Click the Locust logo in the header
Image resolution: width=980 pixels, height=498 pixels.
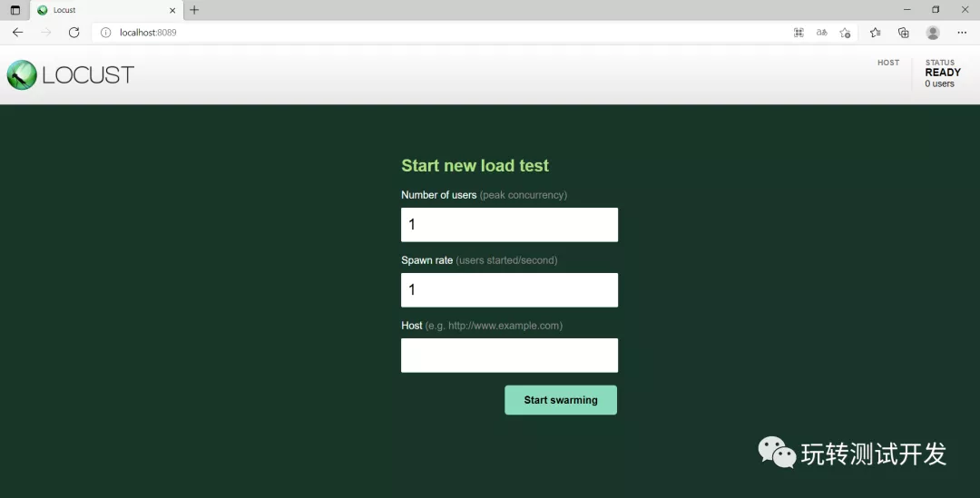70,75
